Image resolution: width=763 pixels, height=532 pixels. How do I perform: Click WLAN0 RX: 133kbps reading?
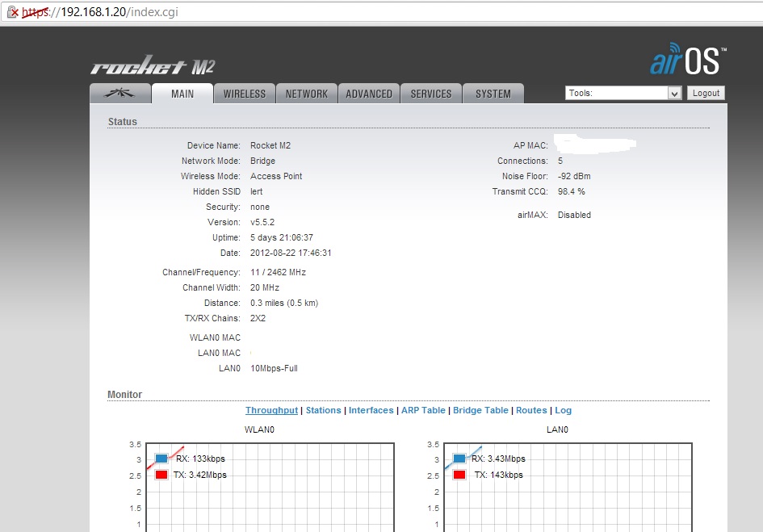point(200,459)
